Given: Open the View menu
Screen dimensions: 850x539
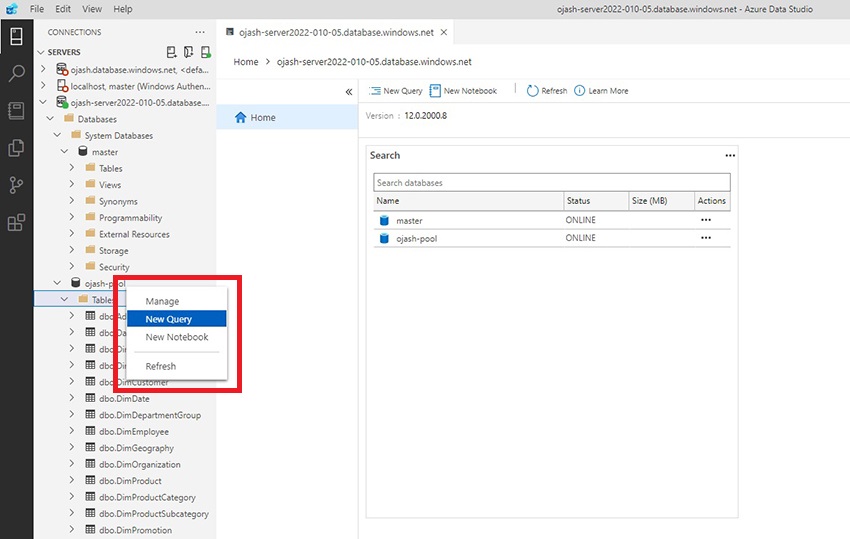Looking at the screenshot, I should pyautogui.click(x=92, y=9).
